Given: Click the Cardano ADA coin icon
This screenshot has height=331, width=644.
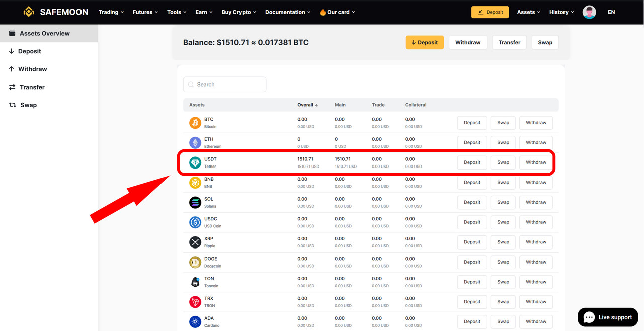Looking at the screenshot, I should coord(195,321).
